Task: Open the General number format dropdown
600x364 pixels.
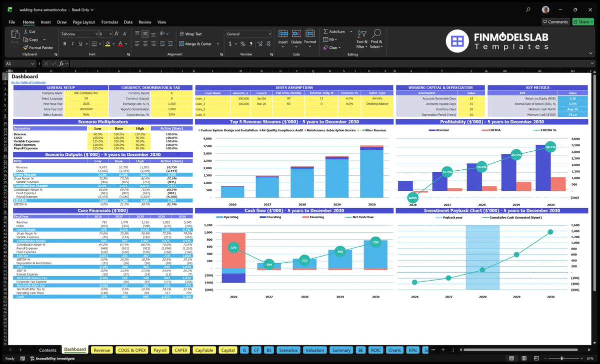Action: [269, 34]
